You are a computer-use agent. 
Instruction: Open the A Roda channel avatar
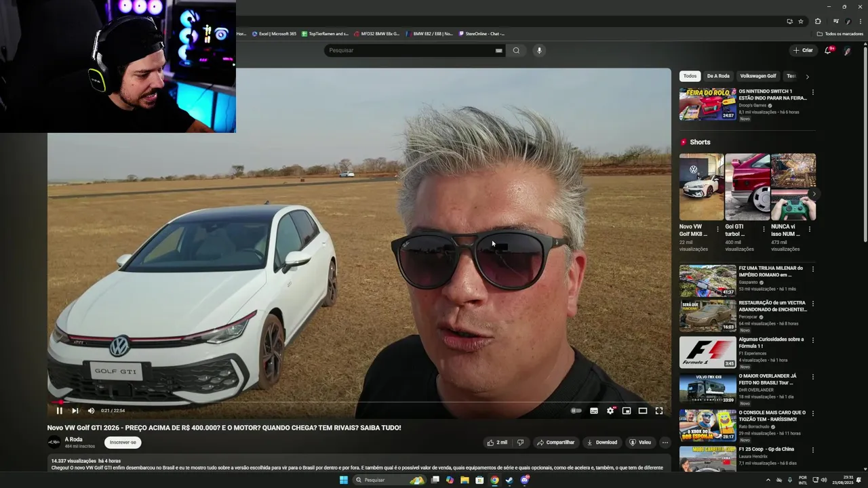pos(54,443)
